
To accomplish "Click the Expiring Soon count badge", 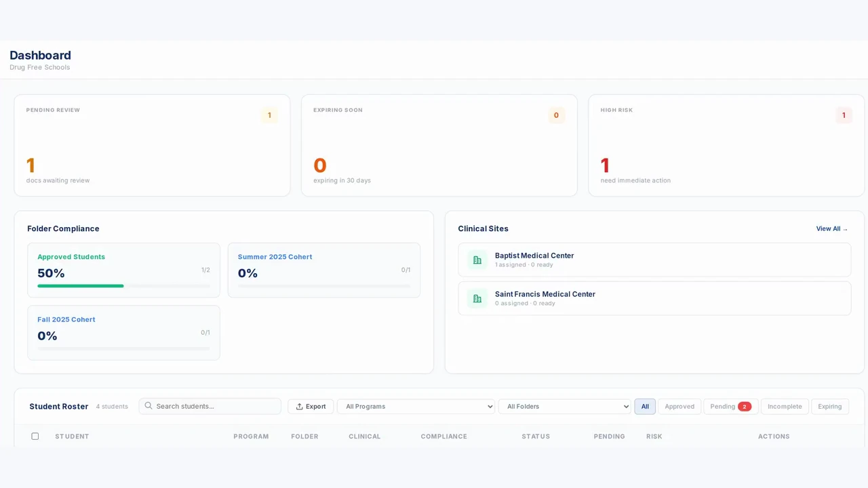I will [557, 115].
